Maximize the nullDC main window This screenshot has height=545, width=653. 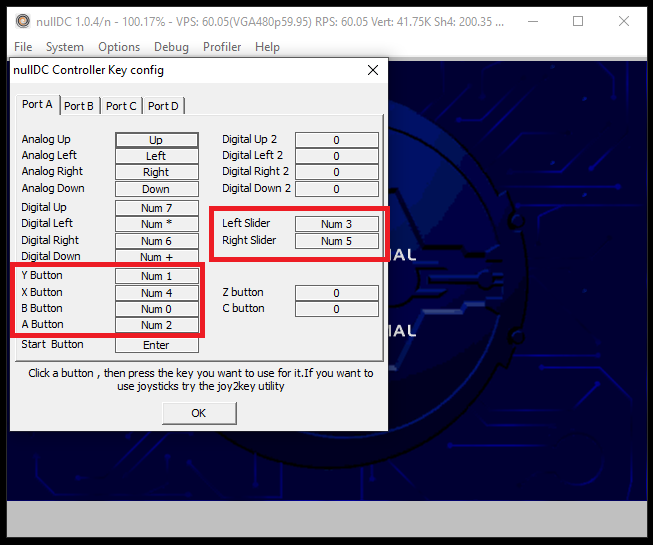pos(578,21)
